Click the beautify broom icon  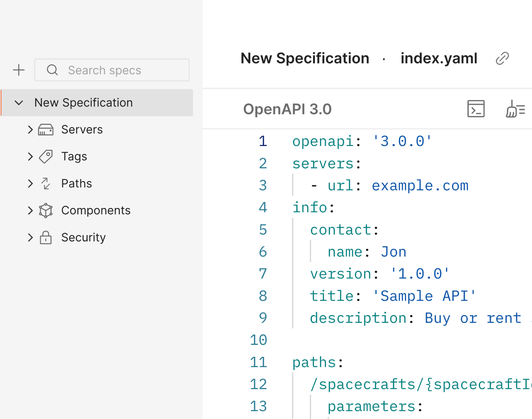516,109
